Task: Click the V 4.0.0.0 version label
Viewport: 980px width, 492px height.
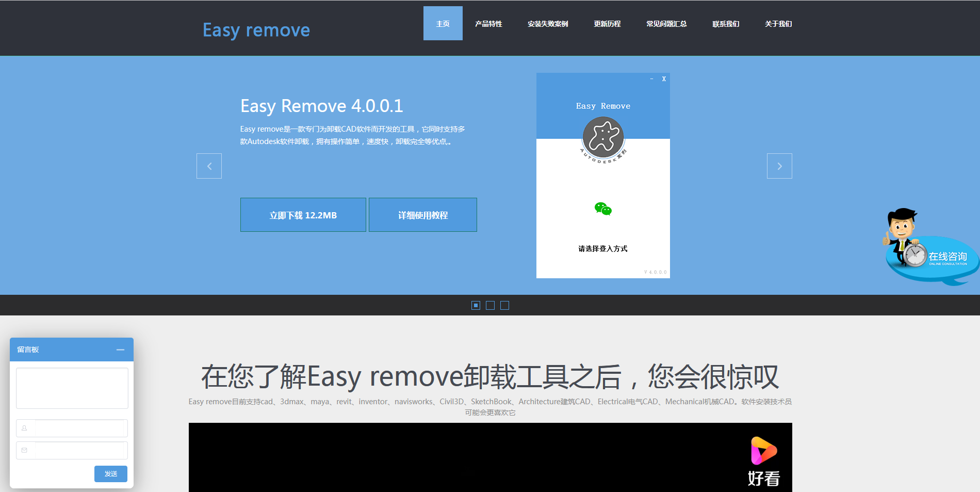Action: click(656, 272)
